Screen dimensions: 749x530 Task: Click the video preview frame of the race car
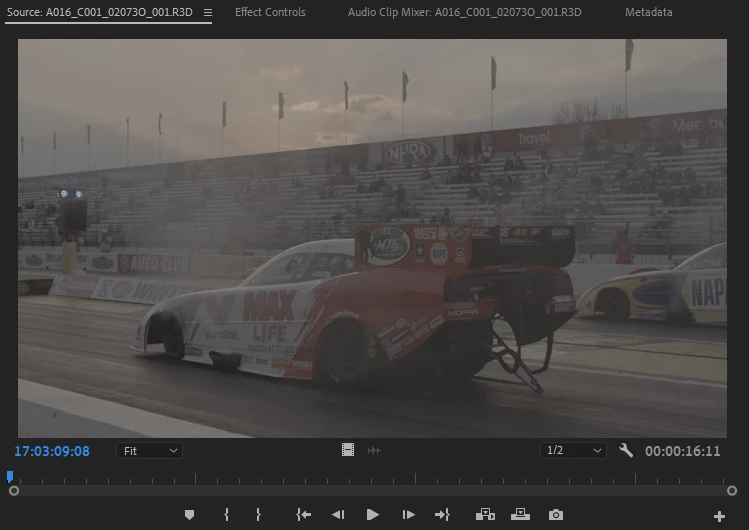coord(373,238)
